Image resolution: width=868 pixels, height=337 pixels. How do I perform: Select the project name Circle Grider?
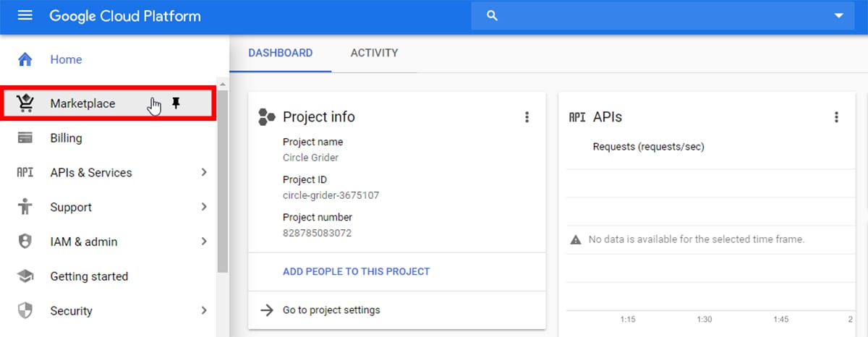(310, 157)
